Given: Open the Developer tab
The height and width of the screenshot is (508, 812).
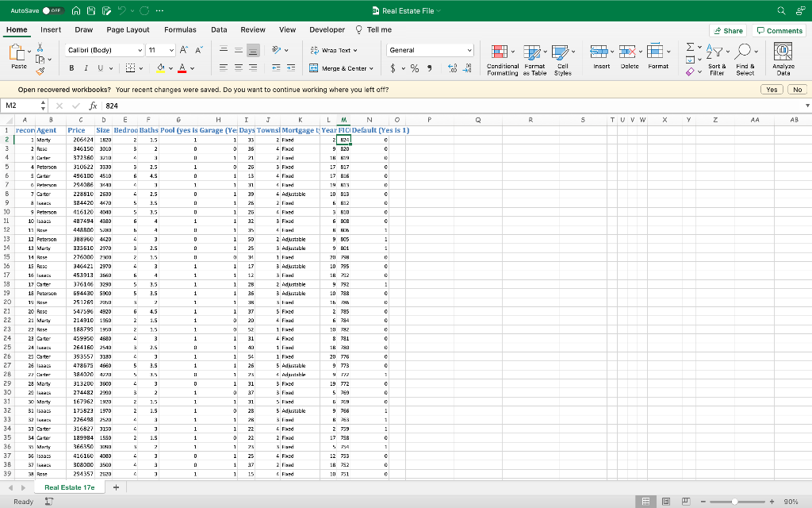Looking at the screenshot, I should pyautogui.click(x=327, y=29).
